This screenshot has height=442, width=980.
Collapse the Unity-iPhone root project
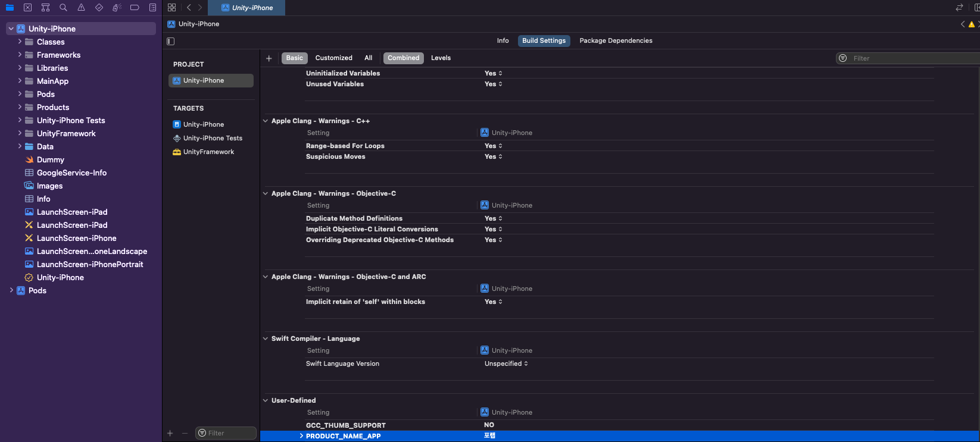click(x=11, y=29)
